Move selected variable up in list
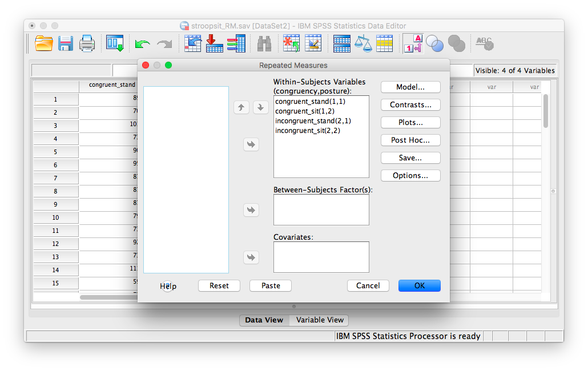This screenshot has width=588, height=371. coord(241,107)
